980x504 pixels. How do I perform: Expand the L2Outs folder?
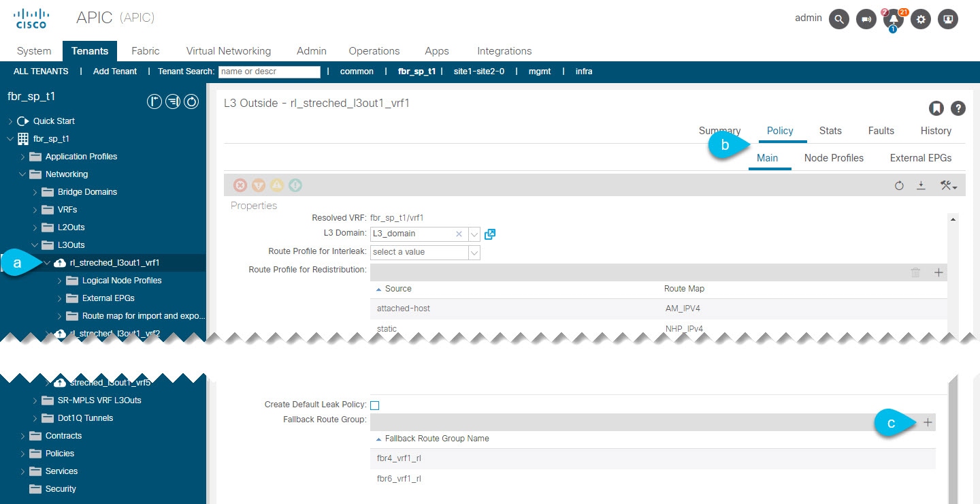tap(35, 227)
